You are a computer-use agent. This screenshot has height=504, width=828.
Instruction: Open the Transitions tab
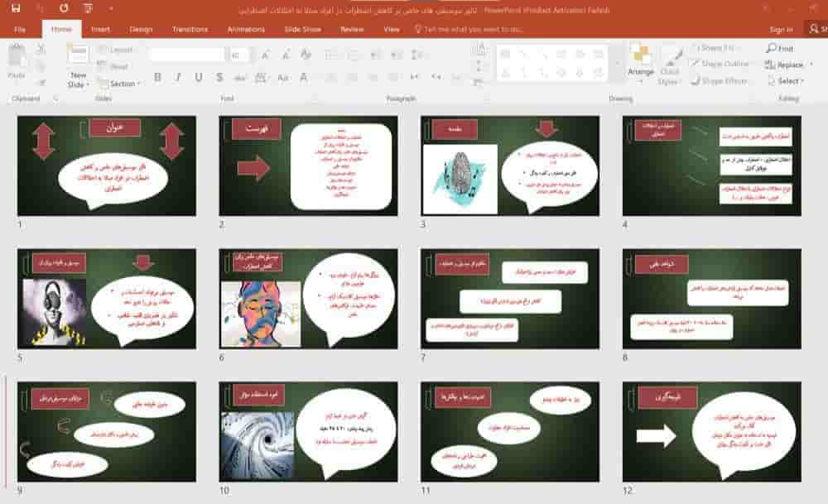(x=190, y=30)
